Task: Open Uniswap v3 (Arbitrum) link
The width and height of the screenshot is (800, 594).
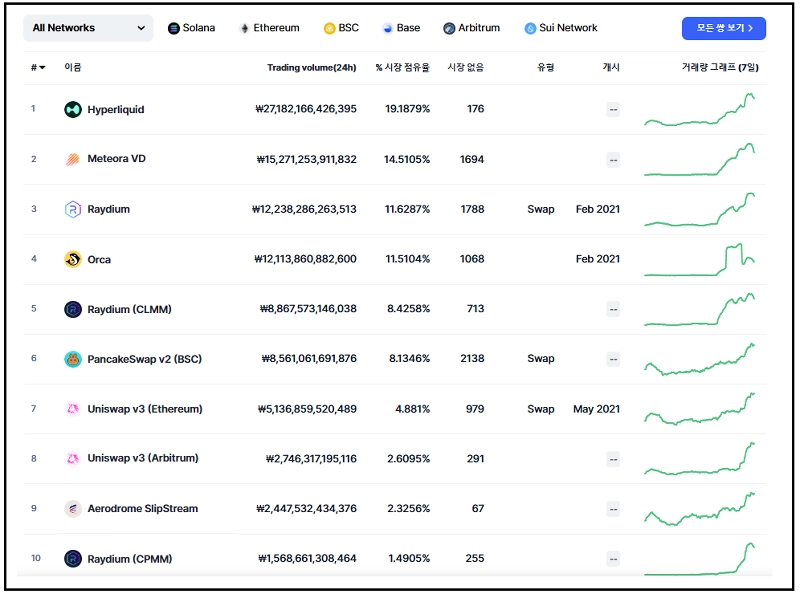Action: click(x=143, y=458)
